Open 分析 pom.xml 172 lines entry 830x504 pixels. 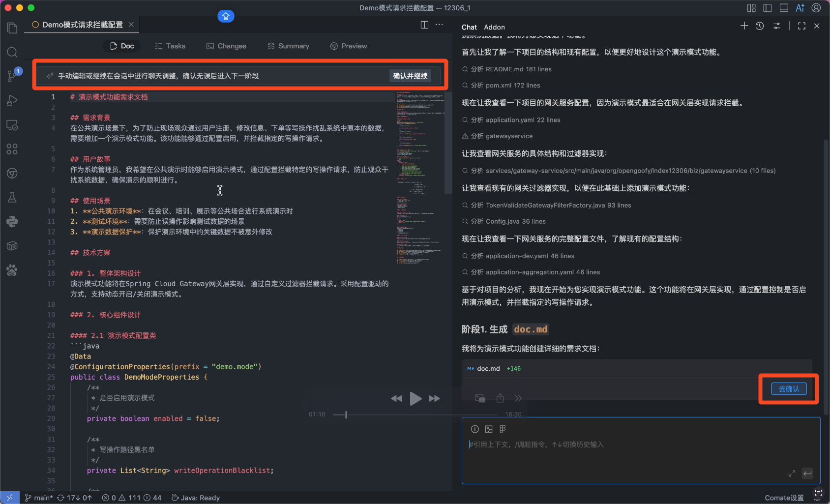point(501,85)
